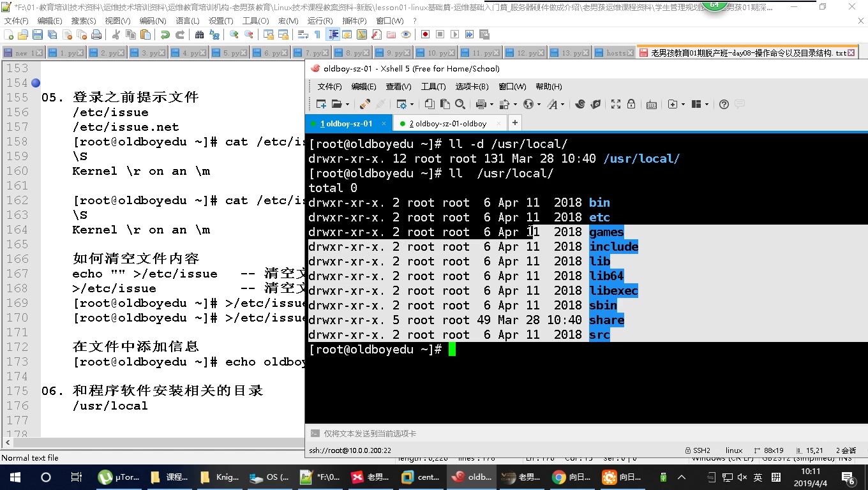Toggle paragraph marks with the pilcrow icon
This screenshot has height=490, width=868.
(x=316, y=34)
